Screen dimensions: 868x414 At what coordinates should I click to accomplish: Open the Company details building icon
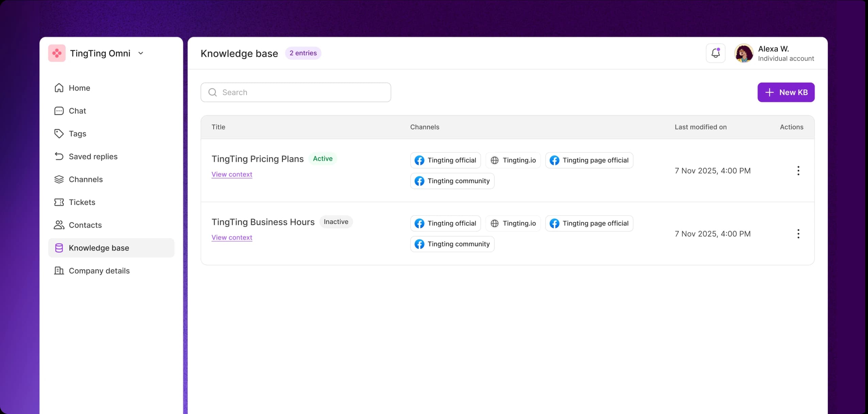(x=59, y=271)
